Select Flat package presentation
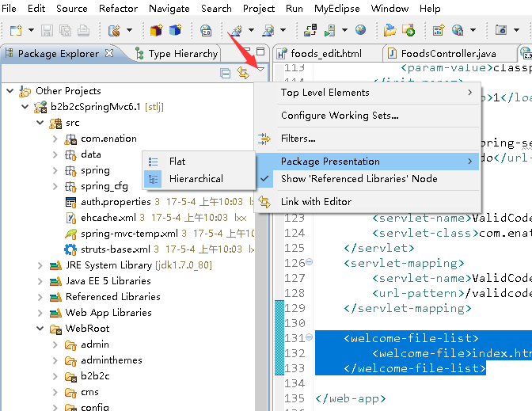532x411 pixels. [x=199, y=162]
